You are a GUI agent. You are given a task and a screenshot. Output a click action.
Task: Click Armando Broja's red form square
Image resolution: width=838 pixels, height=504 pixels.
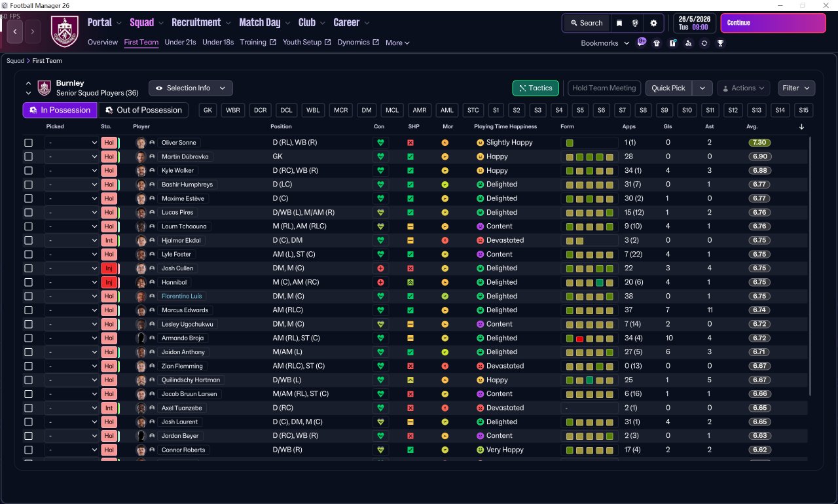coord(579,338)
